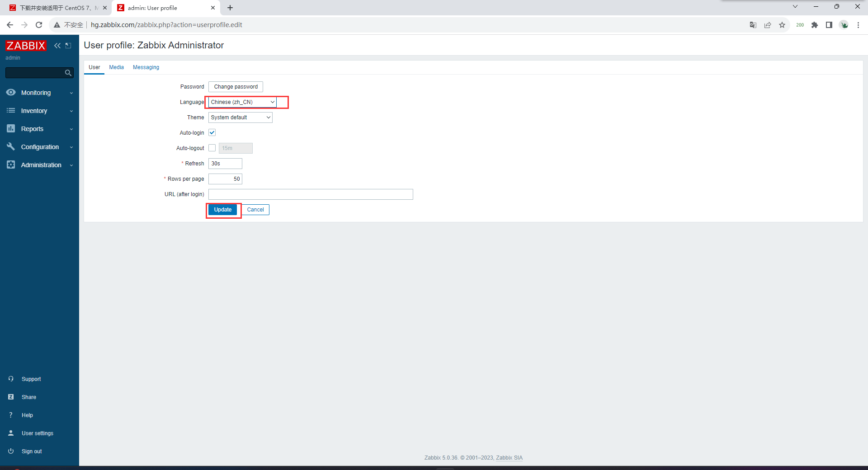Click the Share menu label

pos(29,397)
